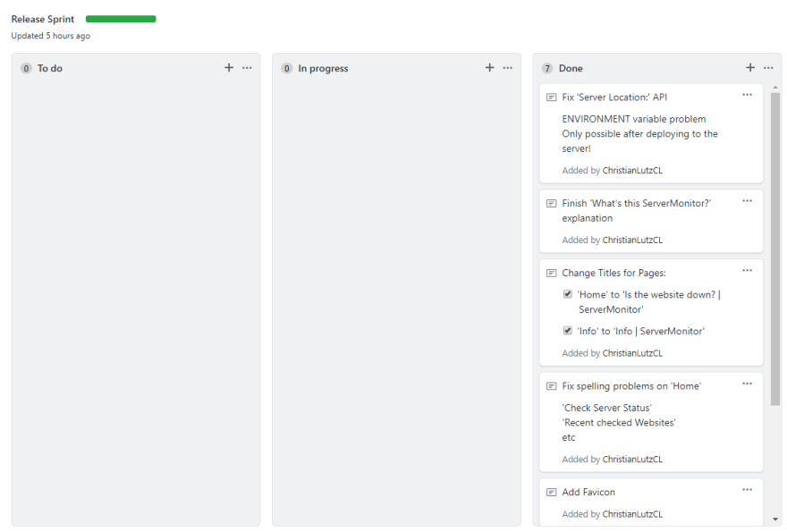Add a card to the To do column
The image size is (787, 532).
point(229,68)
